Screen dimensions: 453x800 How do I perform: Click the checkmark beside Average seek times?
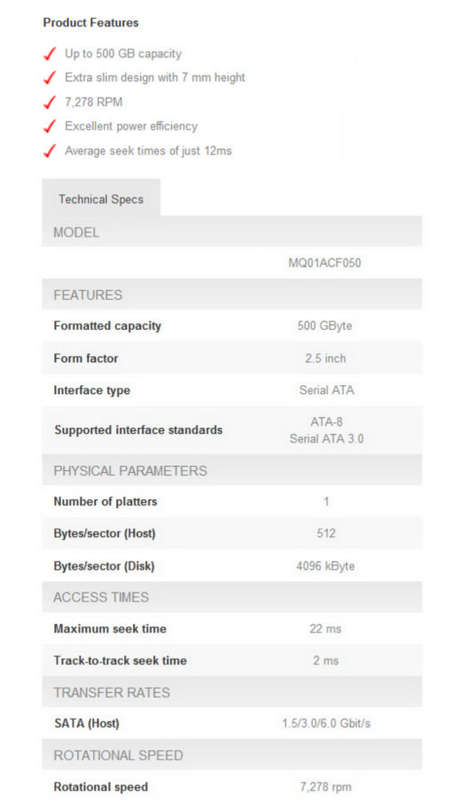(49, 151)
